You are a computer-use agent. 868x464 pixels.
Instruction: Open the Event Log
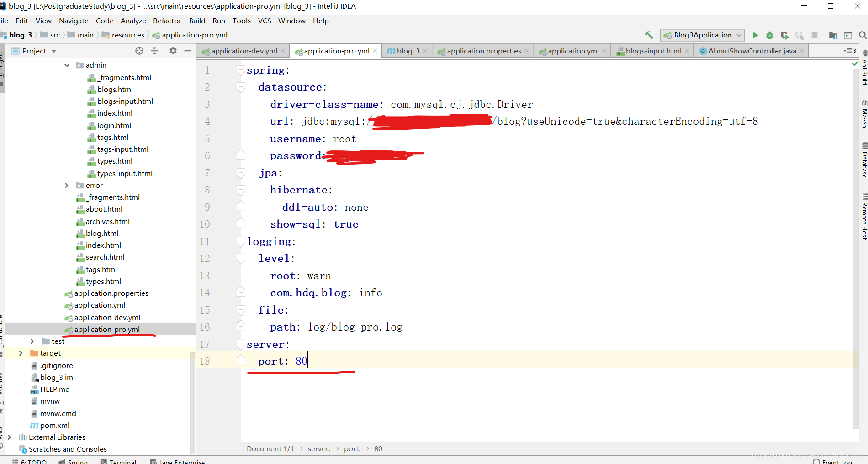pos(833,461)
